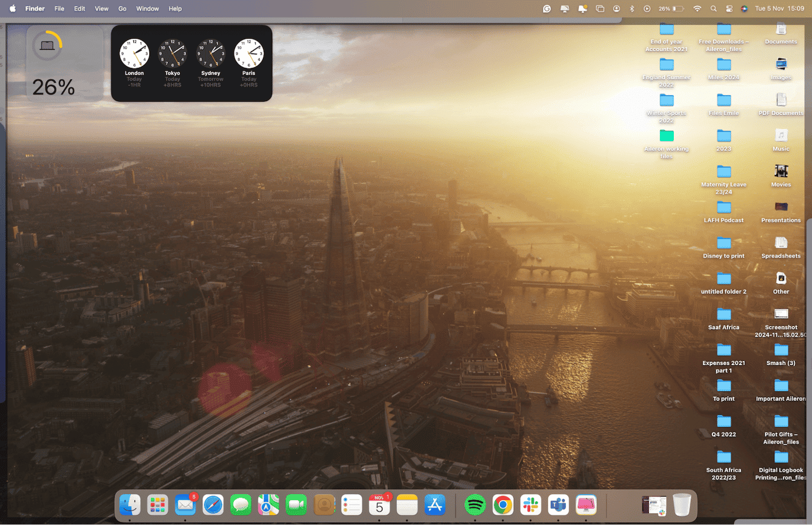Open Spotify from the Dock

(476, 504)
